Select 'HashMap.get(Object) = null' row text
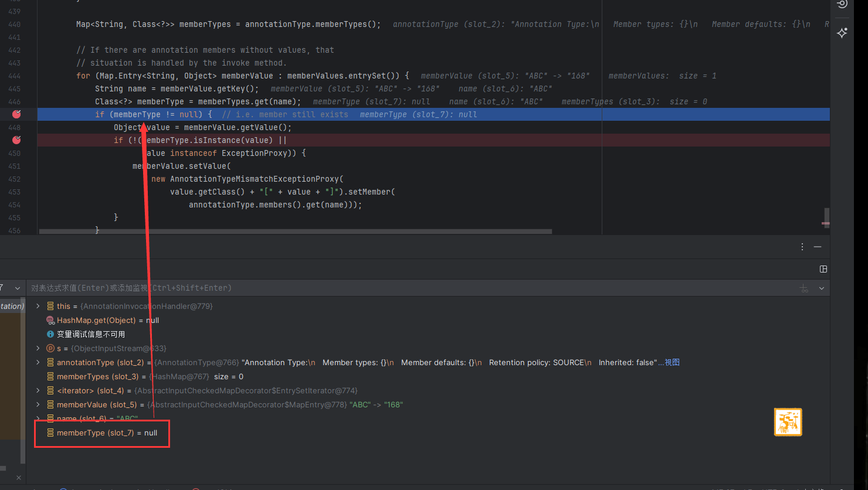 [x=108, y=320]
